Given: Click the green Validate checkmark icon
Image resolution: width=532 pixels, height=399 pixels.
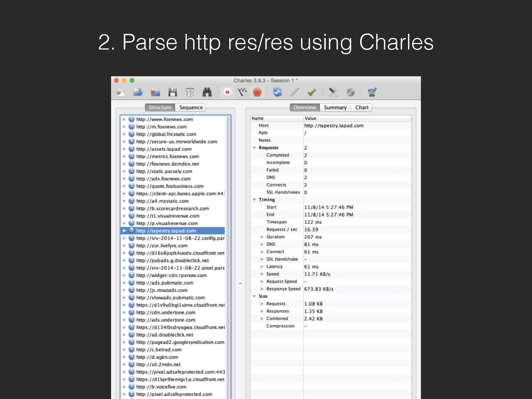Looking at the screenshot, I should point(312,92).
